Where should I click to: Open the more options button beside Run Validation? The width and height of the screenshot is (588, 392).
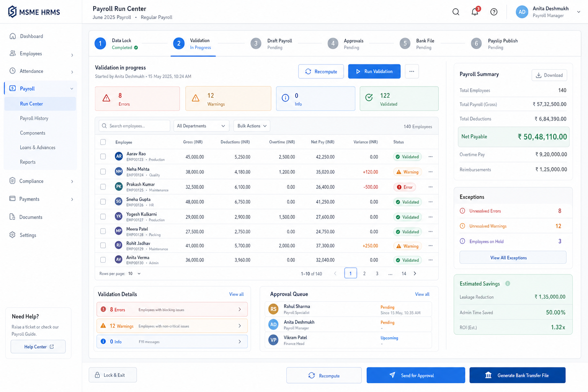point(412,72)
